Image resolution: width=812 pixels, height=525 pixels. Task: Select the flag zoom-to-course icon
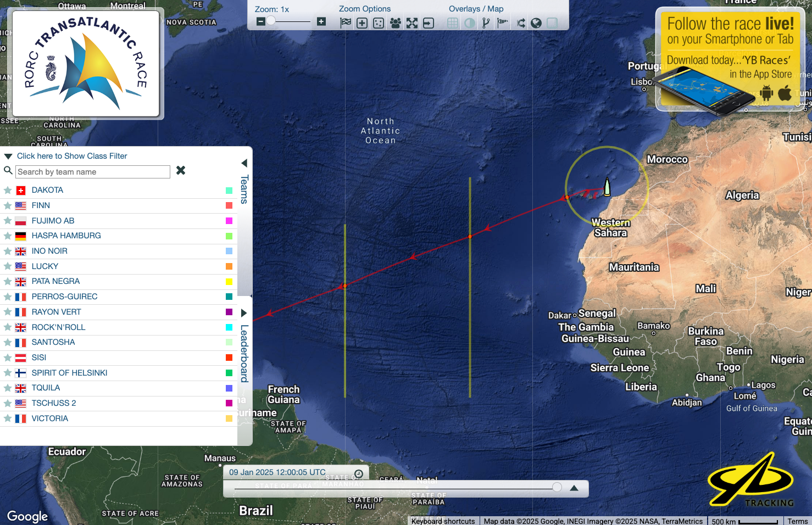346,23
